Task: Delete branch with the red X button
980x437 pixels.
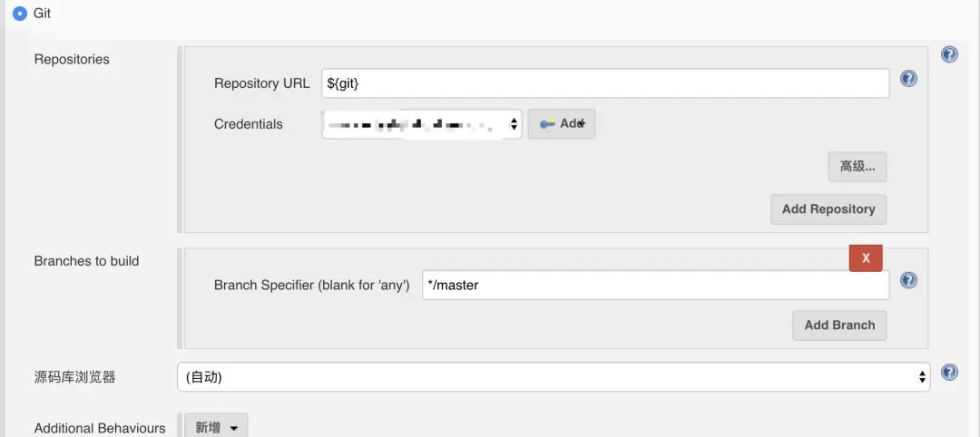Action: point(866,257)
